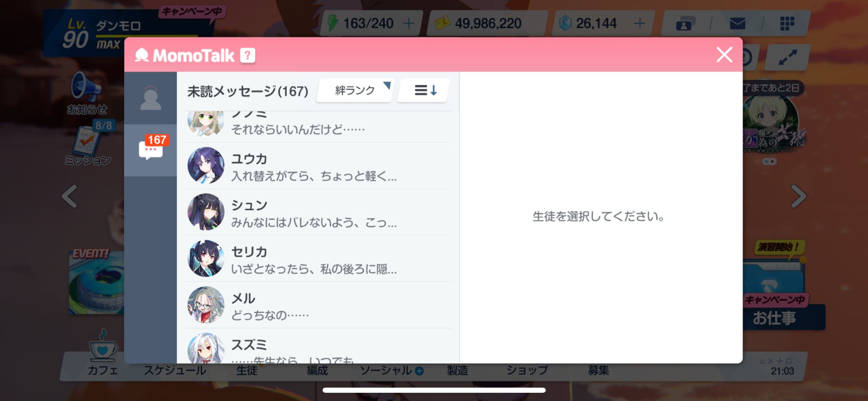
Task: Tap スズミ's avatar portrait
Action: coord(206,348)
